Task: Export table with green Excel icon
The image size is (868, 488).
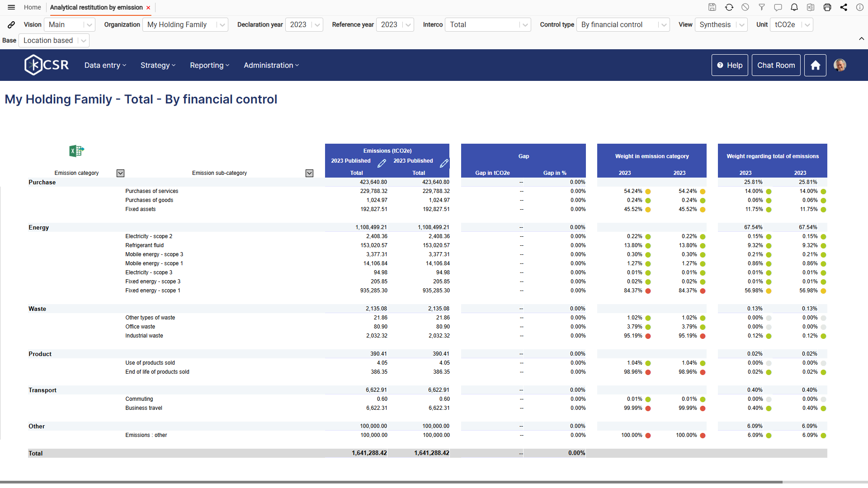Action: [x=76, y=151]
